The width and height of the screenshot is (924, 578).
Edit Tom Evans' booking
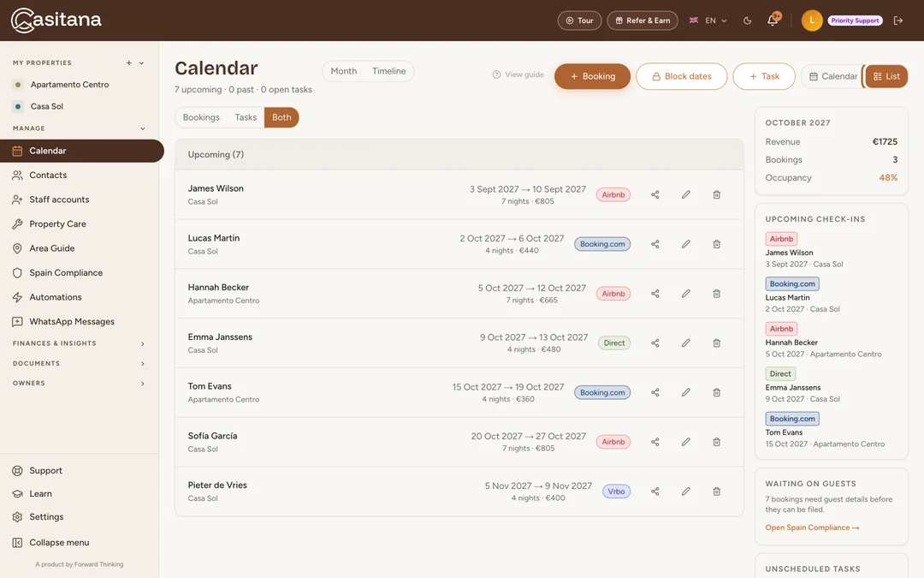pos(686,393)
